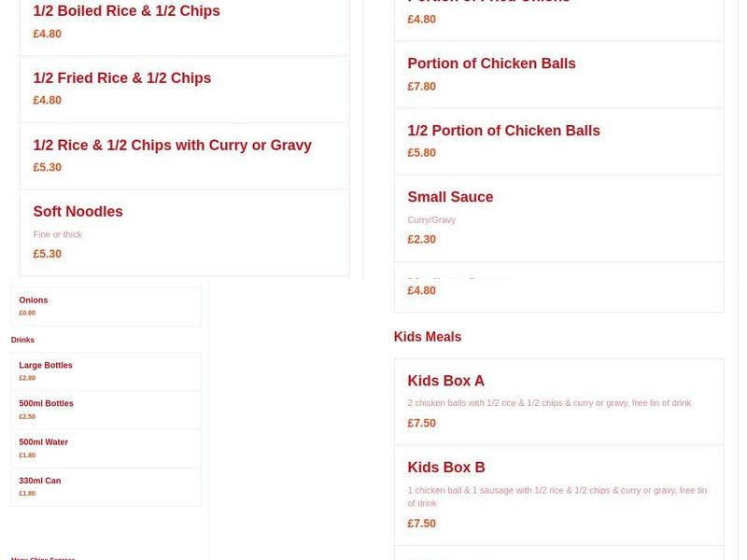Viewport: 747px width, 560px height.
Task: Click the £7.50 price on Kids Box A
Action: pyautogui.click(x=421, y=423)
